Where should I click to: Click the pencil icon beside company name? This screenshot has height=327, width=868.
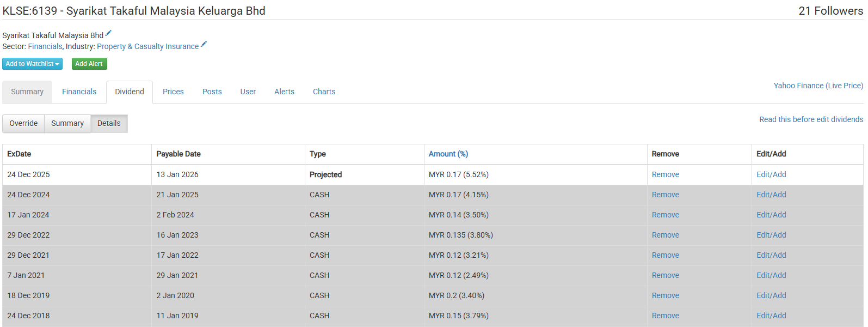[108, 33]
